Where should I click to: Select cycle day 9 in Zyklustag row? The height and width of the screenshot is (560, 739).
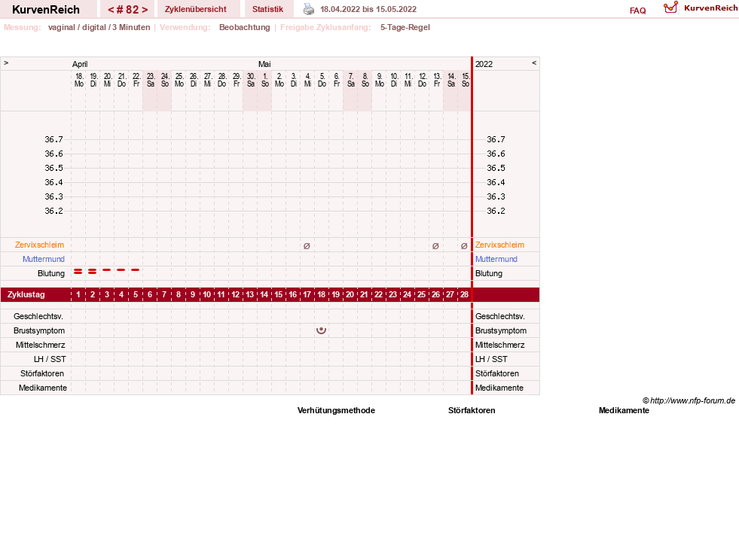pos(193,294)
